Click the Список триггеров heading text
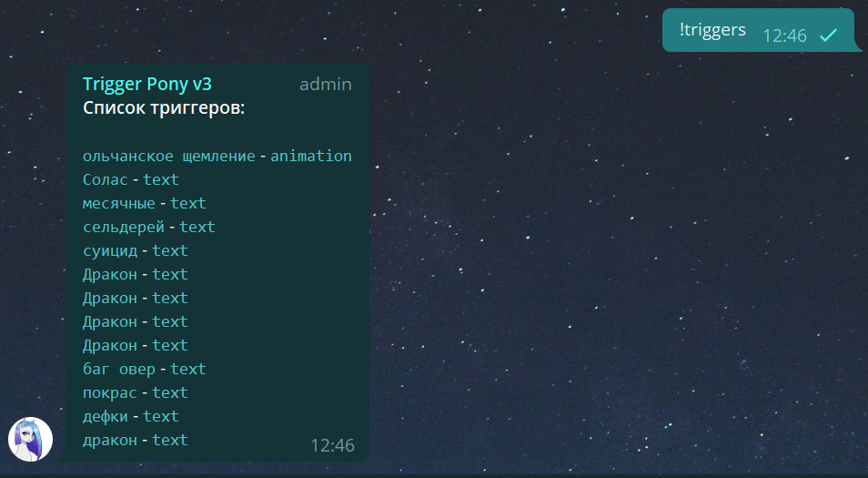868x478 pixels. (164, 107)
